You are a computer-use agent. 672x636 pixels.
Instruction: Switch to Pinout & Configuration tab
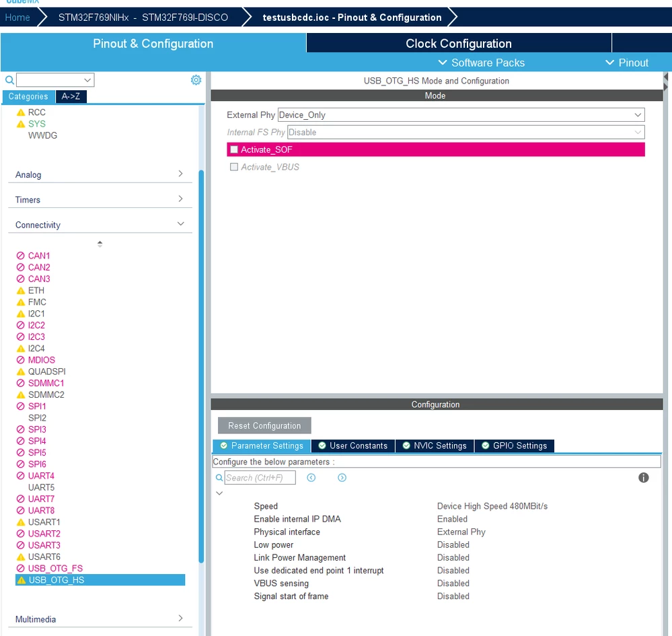click(153, 43)
